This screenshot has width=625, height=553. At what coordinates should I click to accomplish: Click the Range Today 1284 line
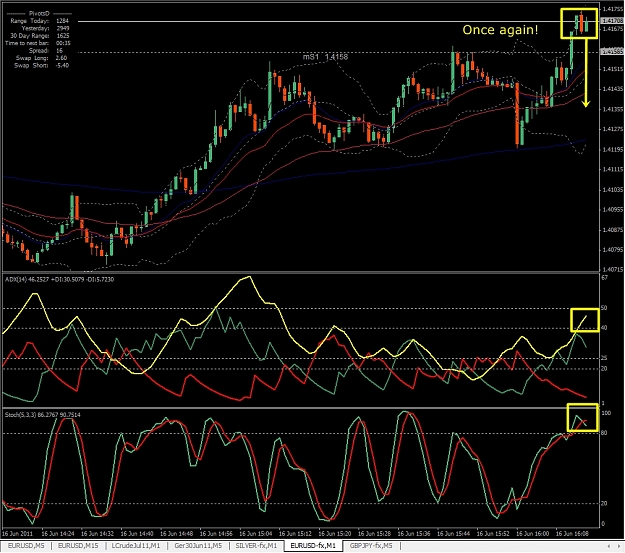[39, 21]
